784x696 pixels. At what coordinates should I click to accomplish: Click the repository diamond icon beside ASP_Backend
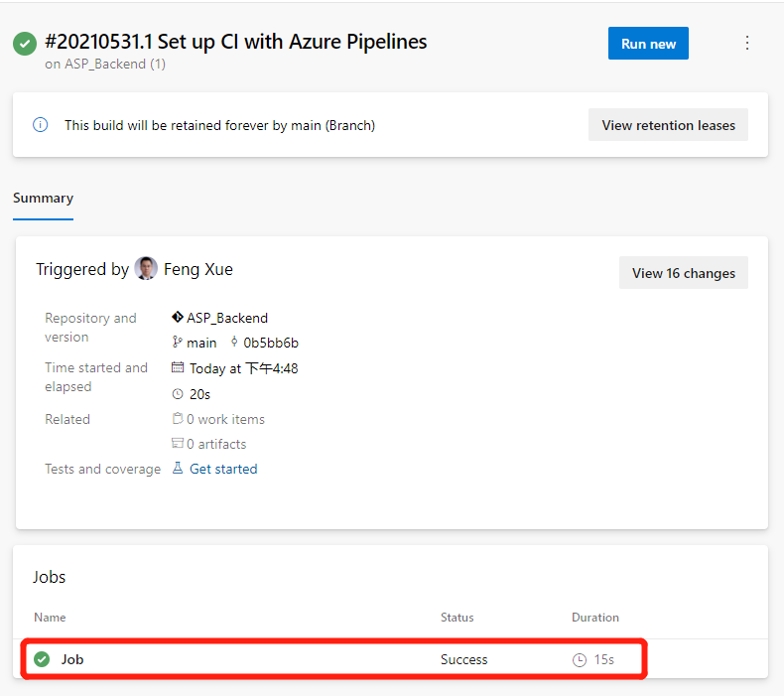pos(177,318)
